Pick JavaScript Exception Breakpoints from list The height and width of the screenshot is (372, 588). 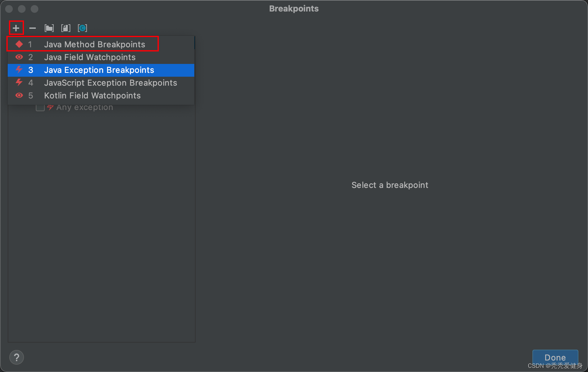point(111,83)
